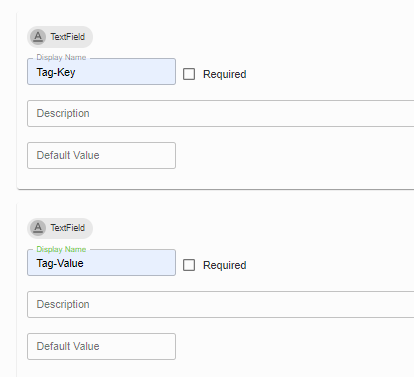Click the Required label text next to Tag-Key
This screenshot has width=414, height=377.
(225, 74)
